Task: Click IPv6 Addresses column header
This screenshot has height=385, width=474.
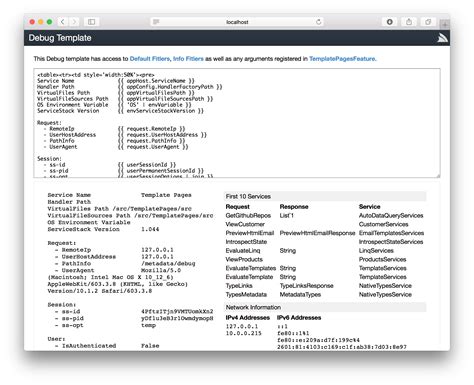Action: click(299, 318)
